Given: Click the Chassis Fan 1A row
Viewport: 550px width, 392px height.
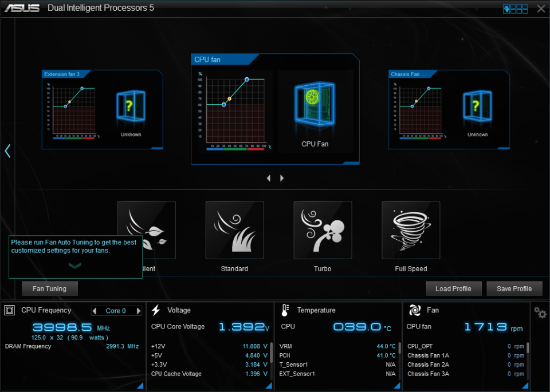Looking at the screenshot, I should coord(466,355).
